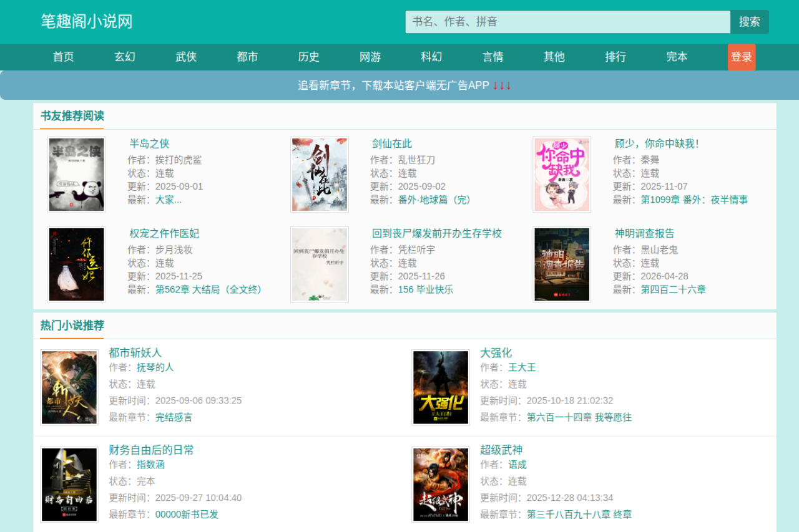Open latest chapter 第1099章 番外：夜半情事

694,200
